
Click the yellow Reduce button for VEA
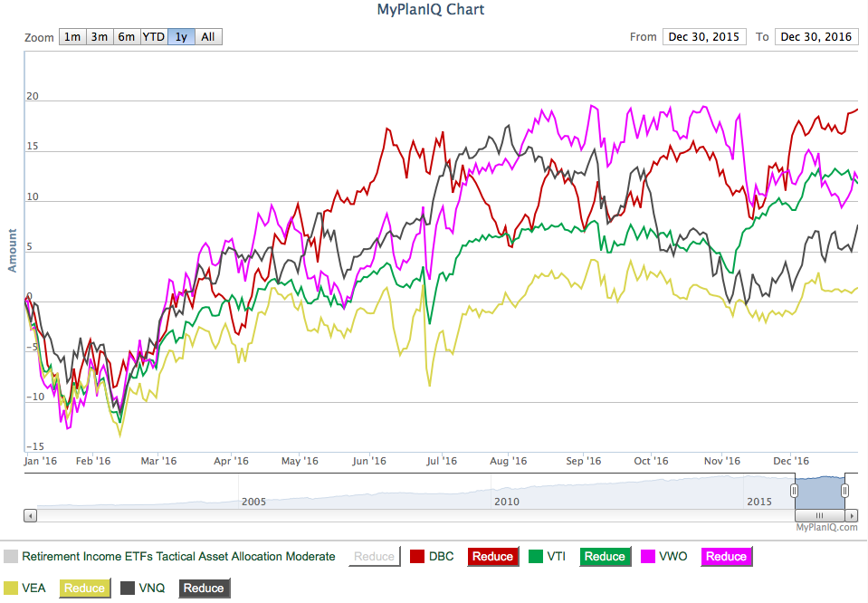pos(85,588)
